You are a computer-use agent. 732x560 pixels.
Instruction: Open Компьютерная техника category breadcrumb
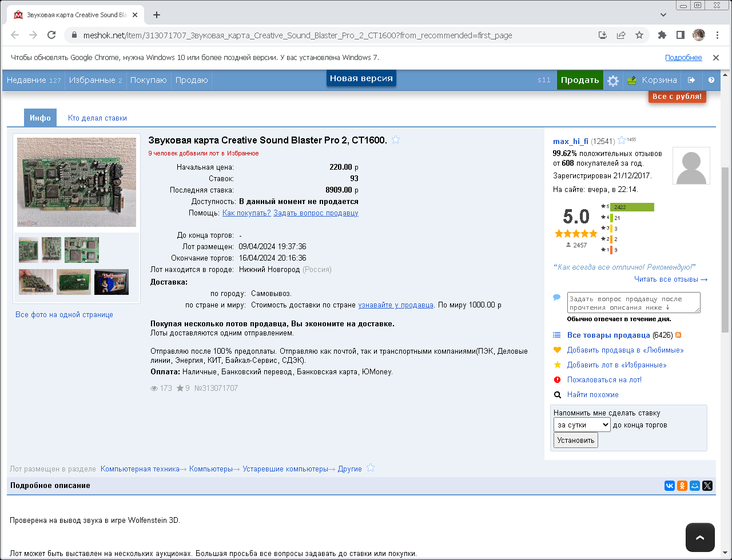pos(140,469)
